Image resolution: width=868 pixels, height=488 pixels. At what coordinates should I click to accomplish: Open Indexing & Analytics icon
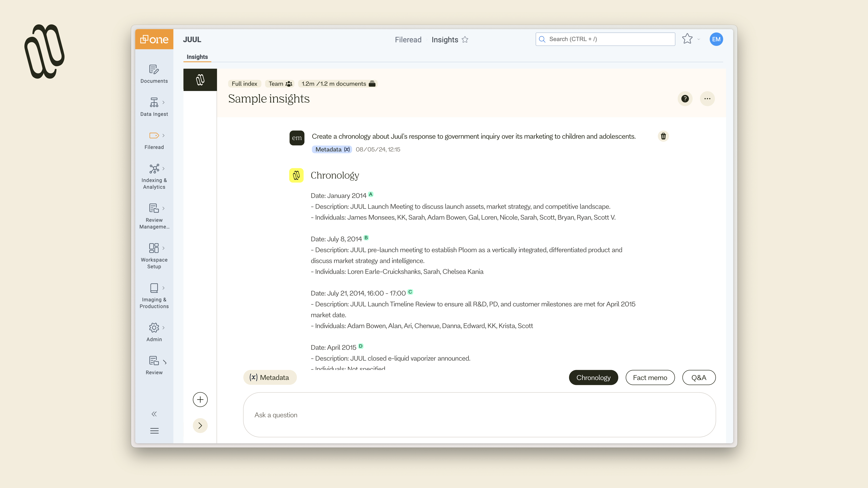(154, 169)
